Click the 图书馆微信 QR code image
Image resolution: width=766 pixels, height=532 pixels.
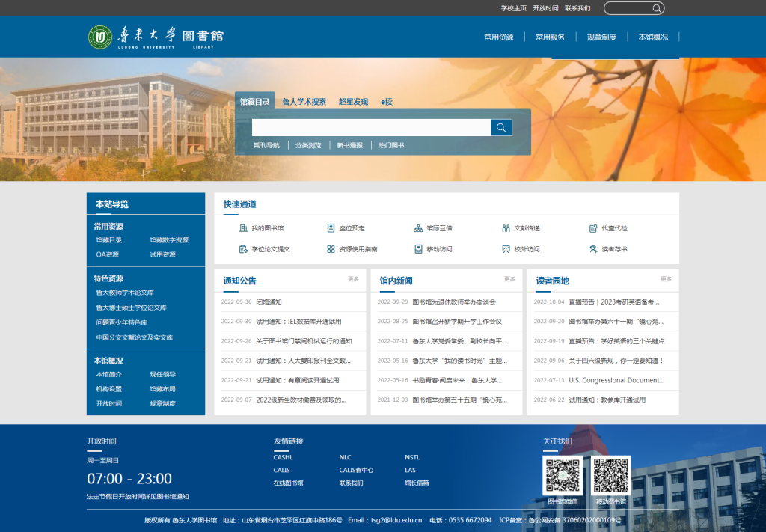pos(563,475)
